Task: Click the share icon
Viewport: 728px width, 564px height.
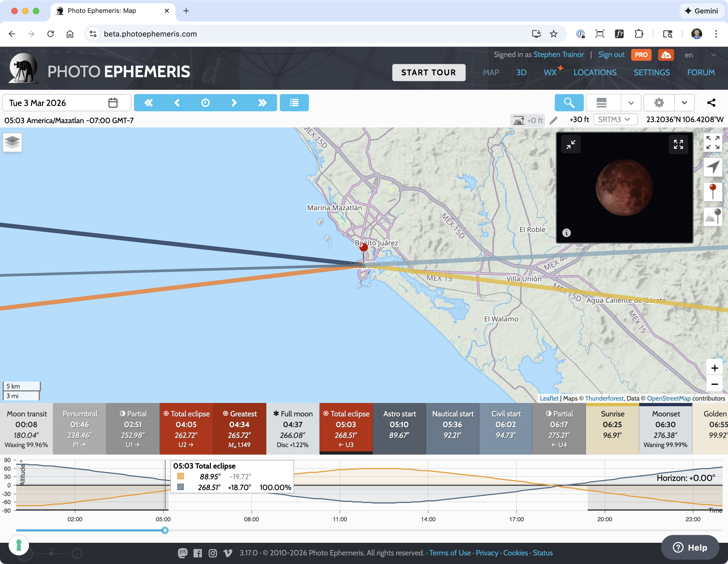Action: [x=711, y=103]
